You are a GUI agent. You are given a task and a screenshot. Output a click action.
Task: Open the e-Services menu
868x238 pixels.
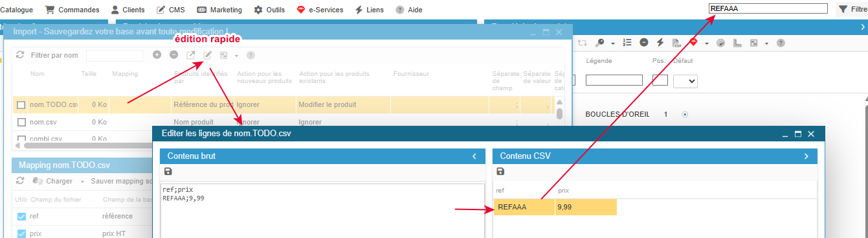pyautogui.click(x=320, y=10)
